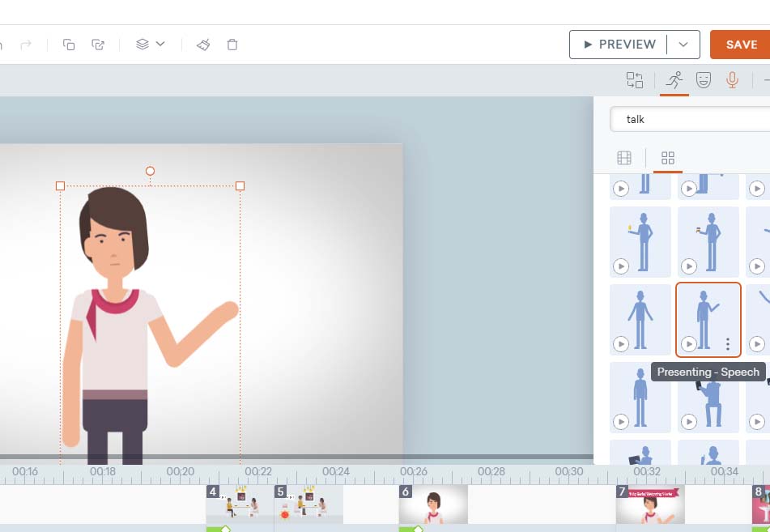
Task: Click the 00:30 mark on timeline ruler
Action: click(569, 471)
